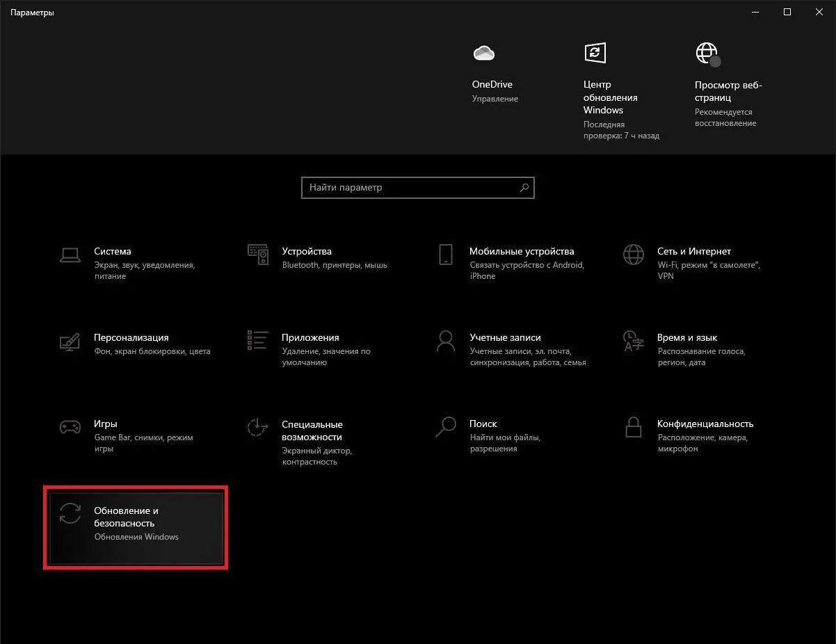Screen dimensions: 836x644
Task: Open Просмотр веб-страниц recommendation
Action: pyautogui.click(x=728, y=91)
